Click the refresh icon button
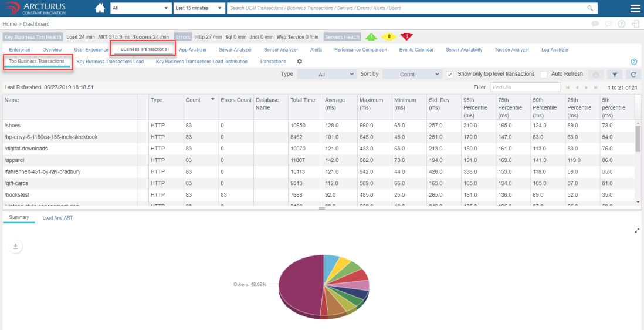Screen dimensions: 644x330 (633, 75)
